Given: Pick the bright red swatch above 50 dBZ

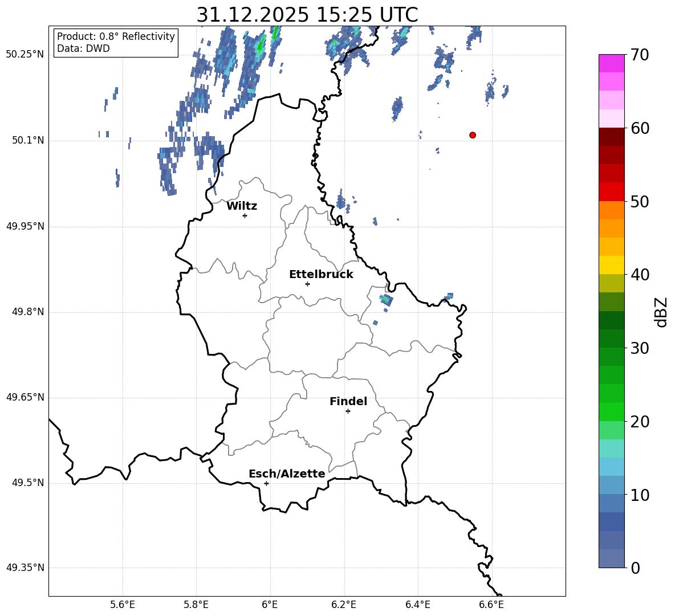Looking at the screenshot, I should (612, 191).
